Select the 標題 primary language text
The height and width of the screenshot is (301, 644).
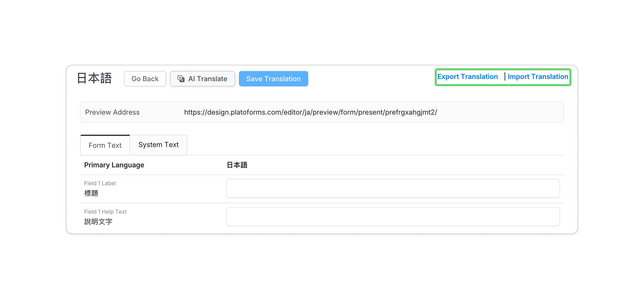click(x=91, y=193)
